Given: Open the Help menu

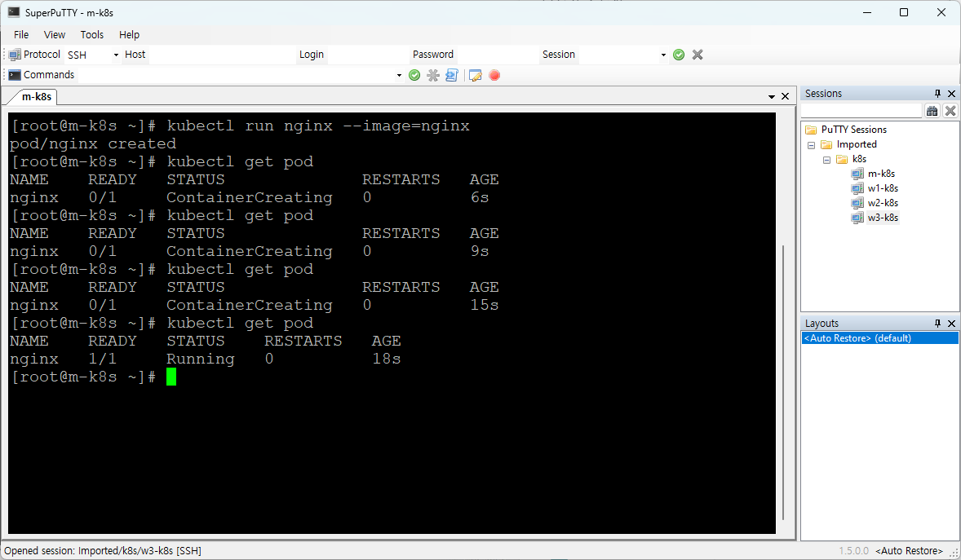Looking at the screenshot, I should click(130, 35).
